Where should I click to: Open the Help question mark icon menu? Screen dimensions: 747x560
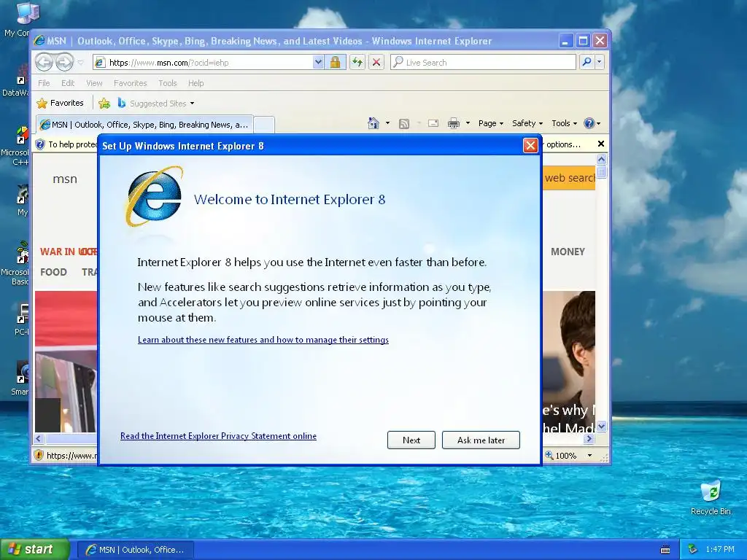click(x=592, y=123)
